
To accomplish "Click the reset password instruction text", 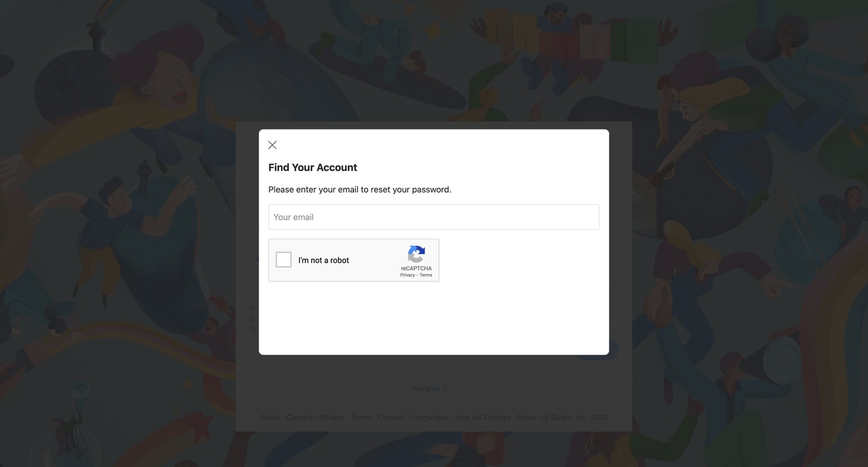I will tap(360, 189).
